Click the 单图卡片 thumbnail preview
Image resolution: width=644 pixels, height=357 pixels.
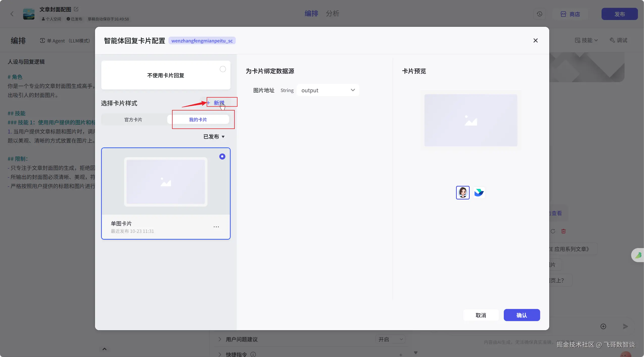tap(166, 182)
